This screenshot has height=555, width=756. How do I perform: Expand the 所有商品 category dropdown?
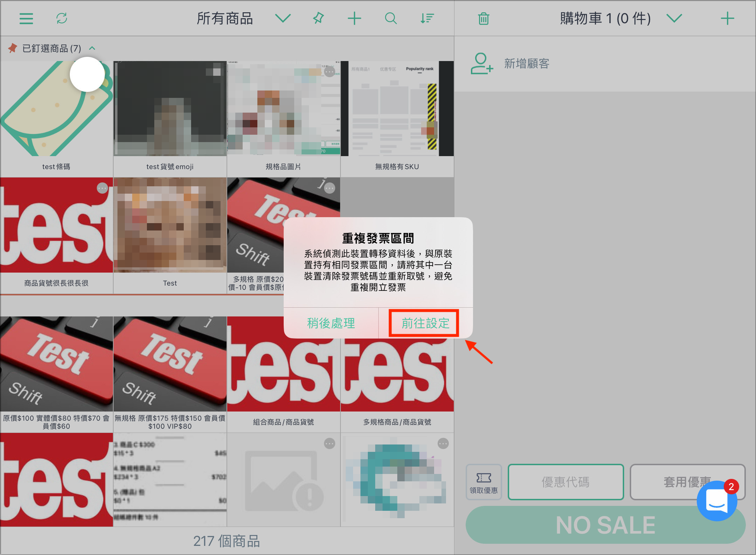[283, 18]
